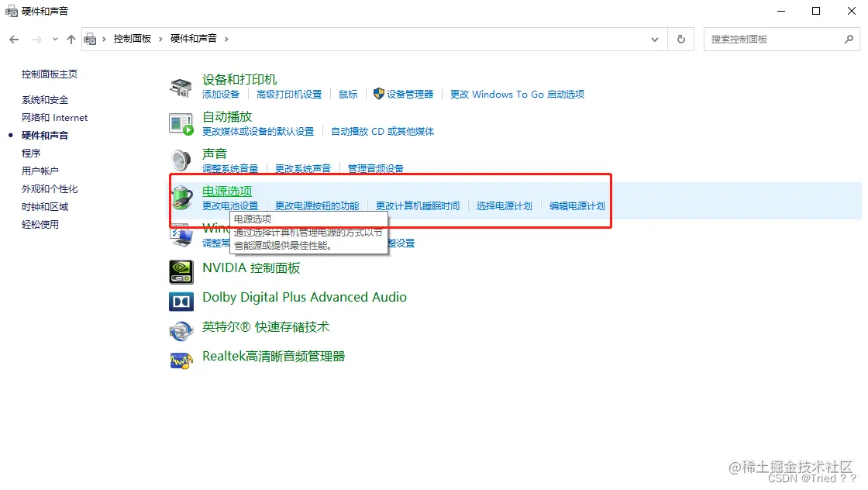The width and height of the screenshot is (868, 490).
Task: Click the Windows Mobility Center icon
Action: click(181, 235)
